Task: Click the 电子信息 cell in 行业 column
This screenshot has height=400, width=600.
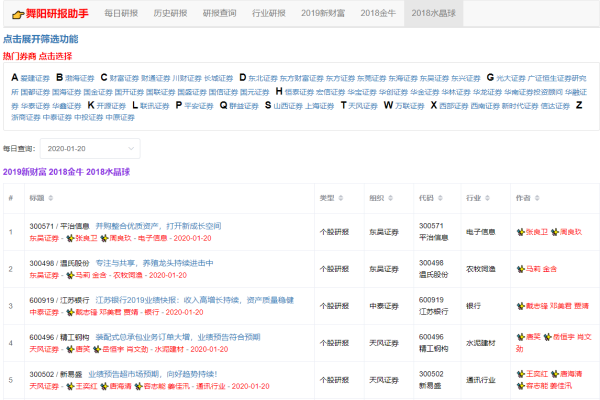Action: pyautogui.click(x=481, y=232)
